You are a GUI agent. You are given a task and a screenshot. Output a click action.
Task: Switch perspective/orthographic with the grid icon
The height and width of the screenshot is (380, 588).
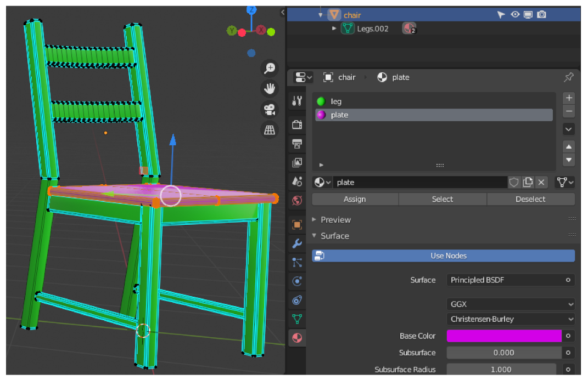point(270,129)
